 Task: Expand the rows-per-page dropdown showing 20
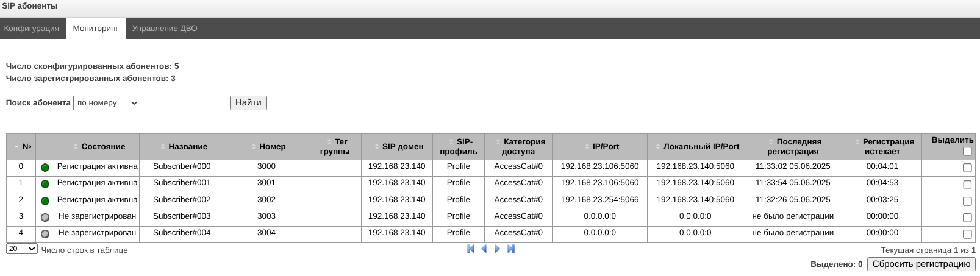[x=22, y=249]
